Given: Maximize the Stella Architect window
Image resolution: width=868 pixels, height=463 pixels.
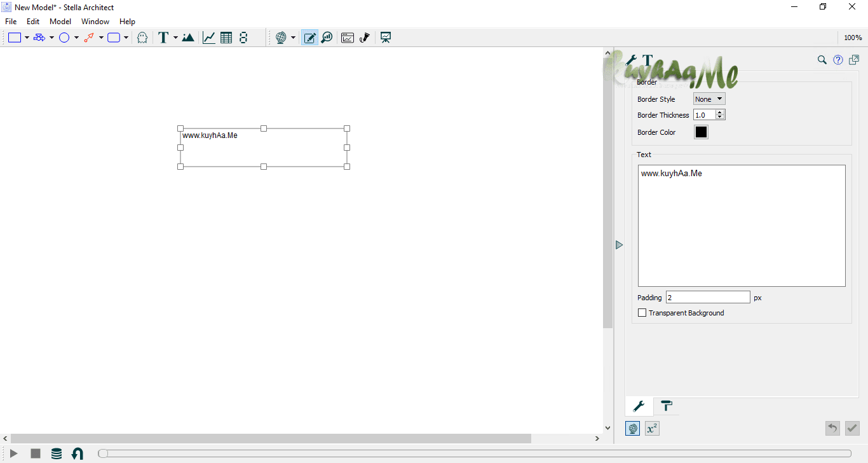Looking at the screenshot, I should 823,7.
